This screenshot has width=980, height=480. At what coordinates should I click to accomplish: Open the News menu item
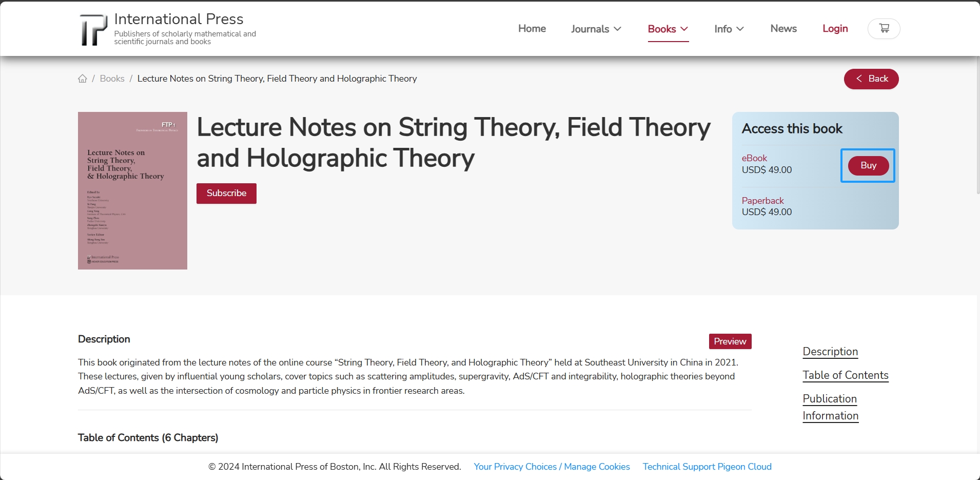(783, 29)
